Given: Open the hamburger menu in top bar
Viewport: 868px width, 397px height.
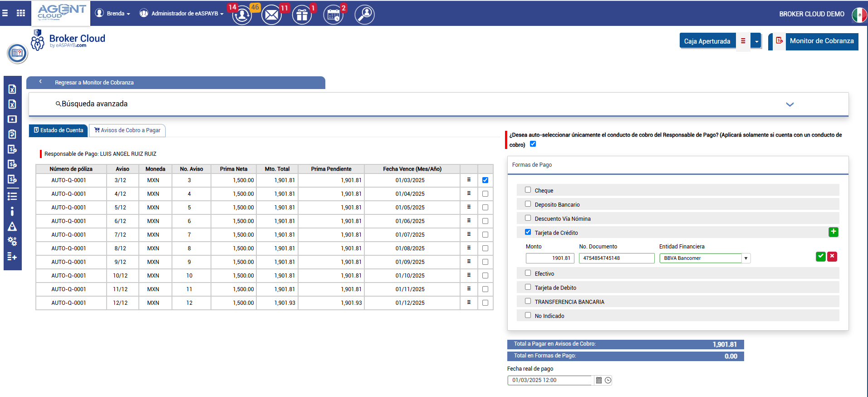Looking at the screenshot, I should pyautogui.click(x=5, y=13).
